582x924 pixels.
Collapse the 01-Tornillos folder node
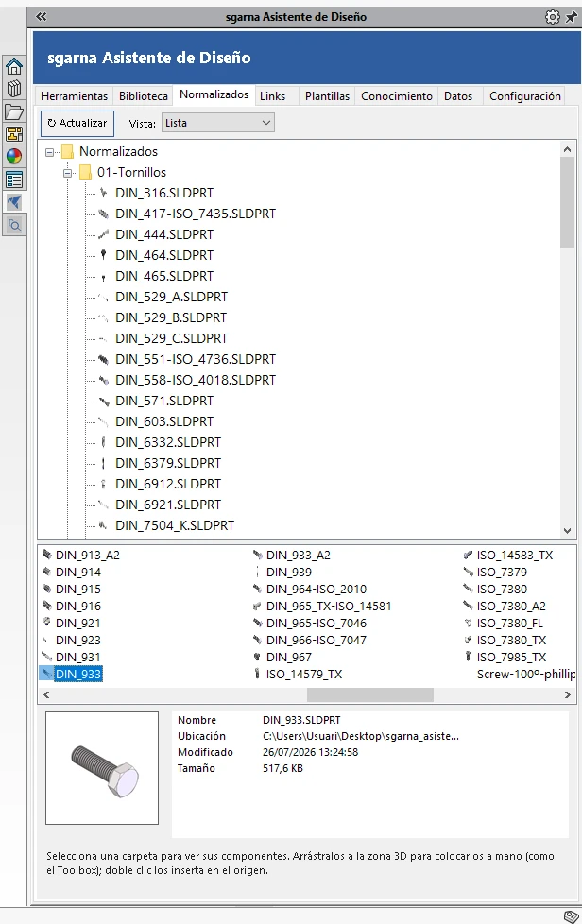(x=67, y=173)
